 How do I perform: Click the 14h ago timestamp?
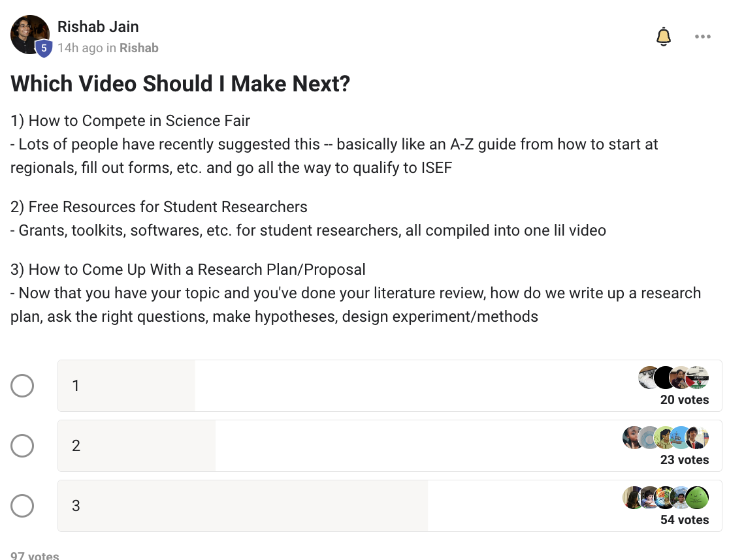[x=78, y=48]
